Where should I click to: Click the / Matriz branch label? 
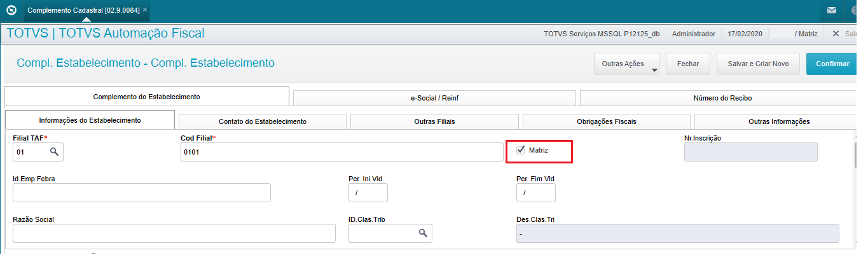pyautogui.click(x=806, y=34)
